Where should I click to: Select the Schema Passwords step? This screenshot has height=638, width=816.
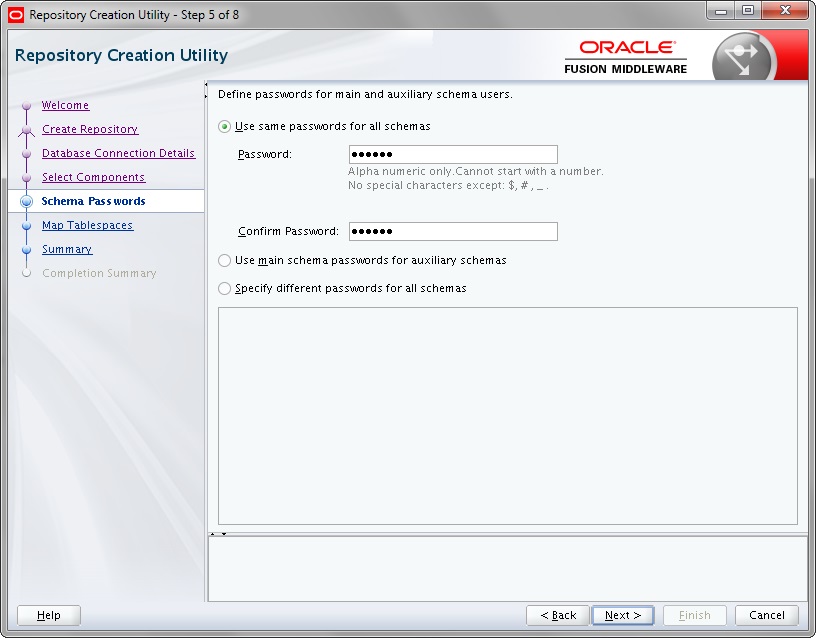94,201
